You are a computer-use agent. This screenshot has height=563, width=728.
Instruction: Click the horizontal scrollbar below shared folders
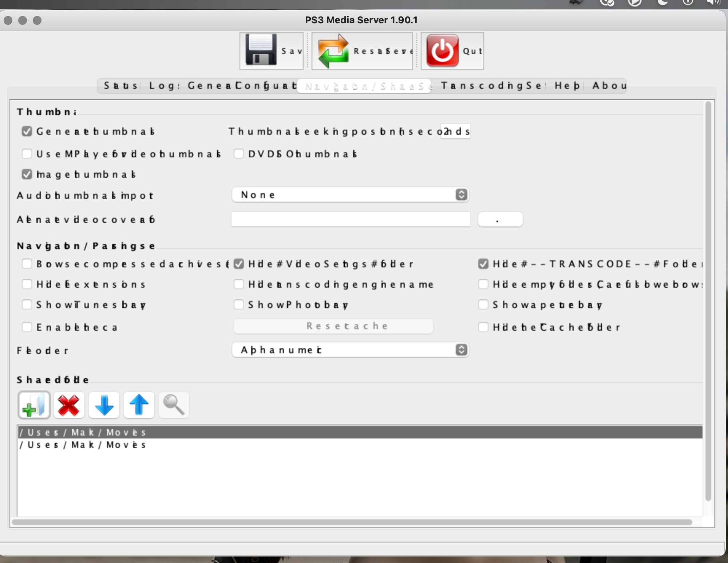point(352,522)
